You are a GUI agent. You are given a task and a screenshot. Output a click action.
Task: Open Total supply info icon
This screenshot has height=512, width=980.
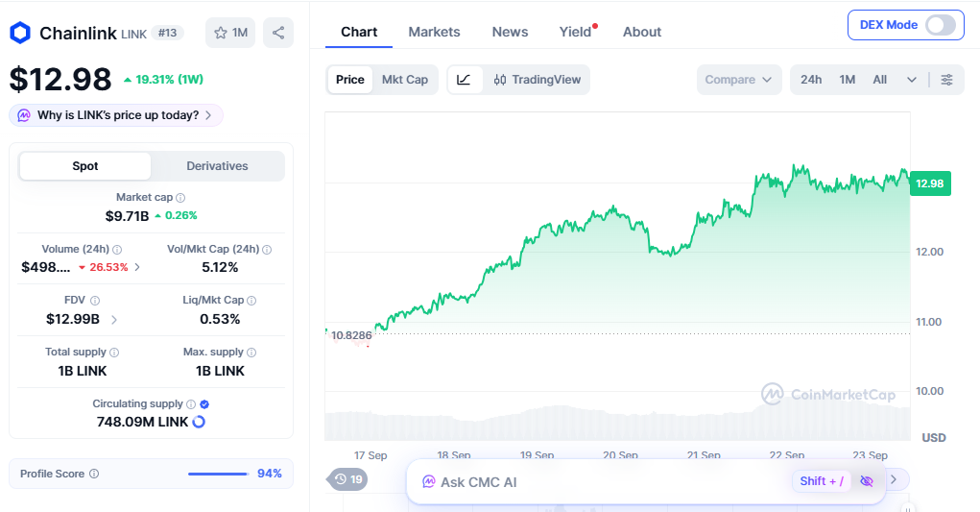[114, 353]
